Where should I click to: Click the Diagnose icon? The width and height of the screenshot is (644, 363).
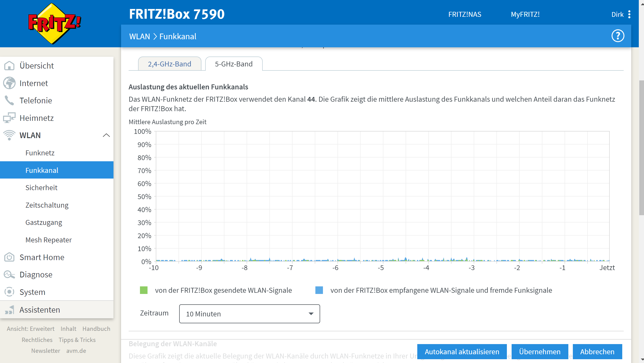[x=9, y=275]
